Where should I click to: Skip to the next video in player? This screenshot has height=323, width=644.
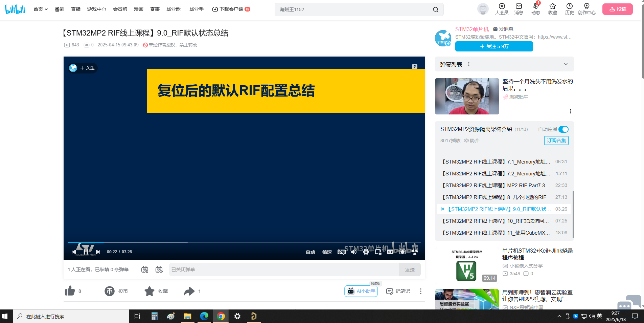(98, 252)
